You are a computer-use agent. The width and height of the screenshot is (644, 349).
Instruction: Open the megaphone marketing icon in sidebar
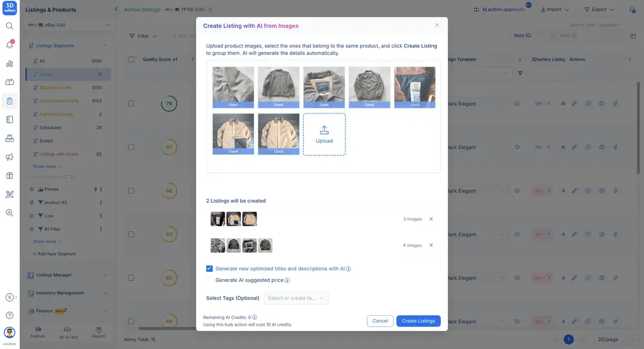click(10, 157)
